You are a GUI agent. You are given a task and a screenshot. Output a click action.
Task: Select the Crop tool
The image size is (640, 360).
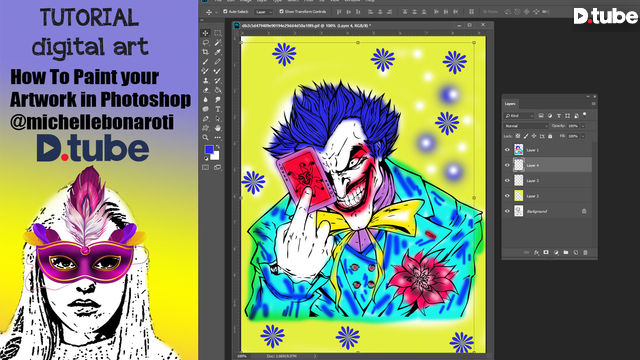pyautogui.click(x=205, y=52)
